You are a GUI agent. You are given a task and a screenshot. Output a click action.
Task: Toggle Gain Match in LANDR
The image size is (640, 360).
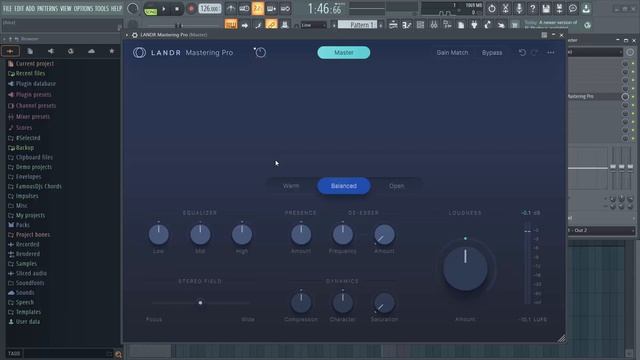[x=452, y=53]
